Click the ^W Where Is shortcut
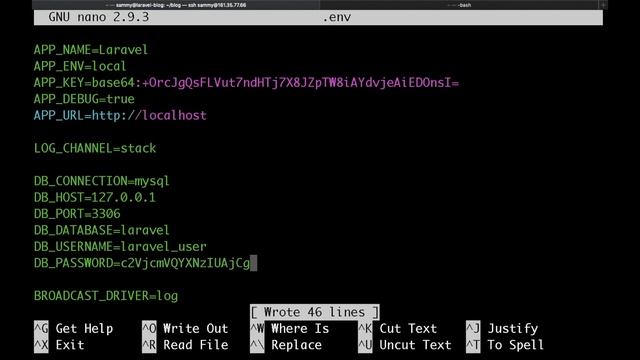Image resolution: width=640 pixels, height=360 pixels. [289, 329]
